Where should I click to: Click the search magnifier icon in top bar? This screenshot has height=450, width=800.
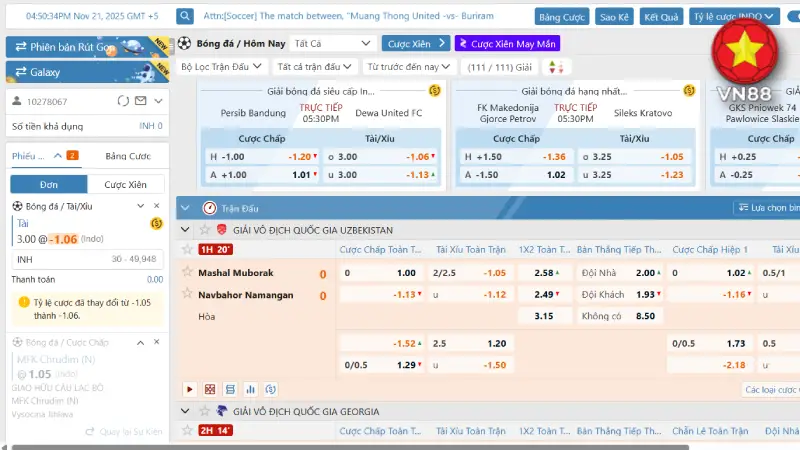pos(186,17)
